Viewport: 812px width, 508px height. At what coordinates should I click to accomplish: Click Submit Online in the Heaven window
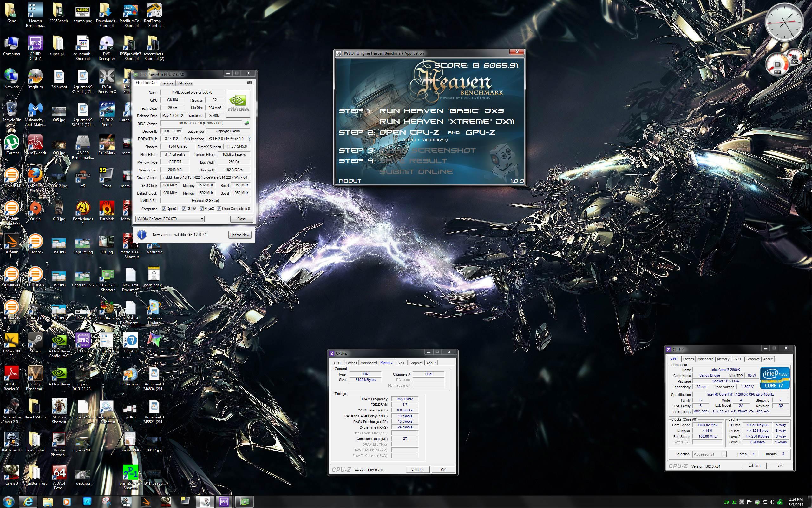point(416,172)
